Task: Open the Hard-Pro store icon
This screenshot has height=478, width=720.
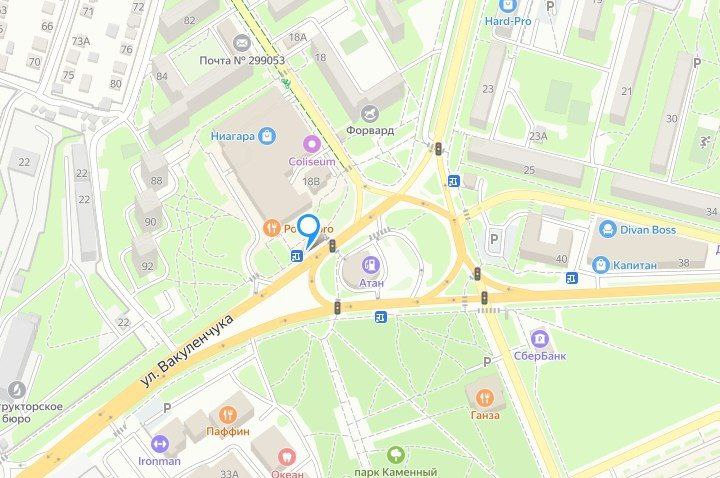Action: click(507, 6)
